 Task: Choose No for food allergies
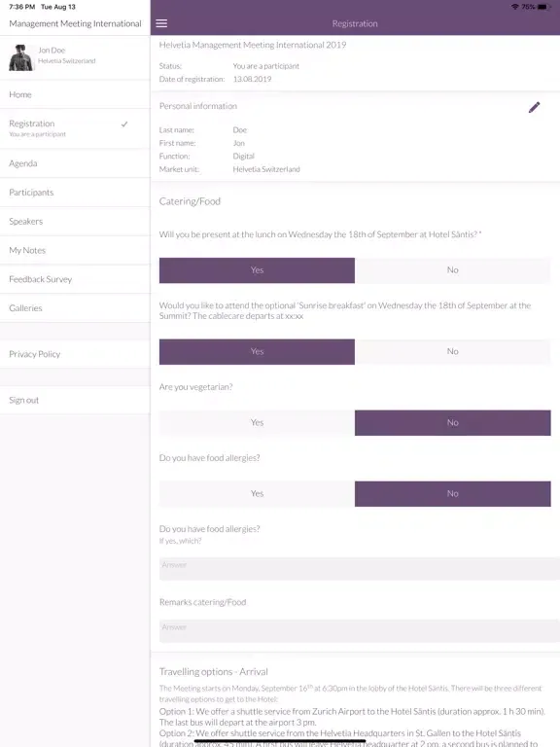(x=452, y=493)
